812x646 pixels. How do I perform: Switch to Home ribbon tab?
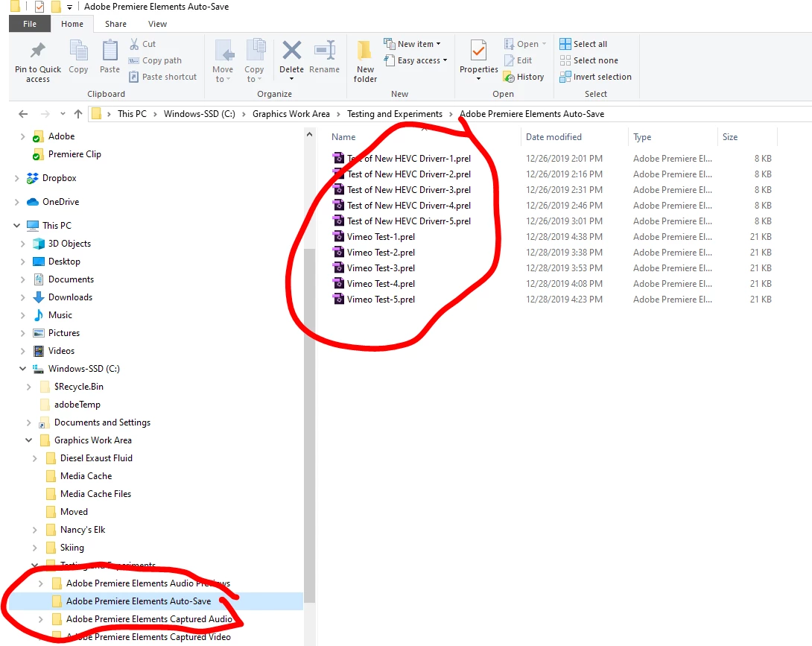72,24
